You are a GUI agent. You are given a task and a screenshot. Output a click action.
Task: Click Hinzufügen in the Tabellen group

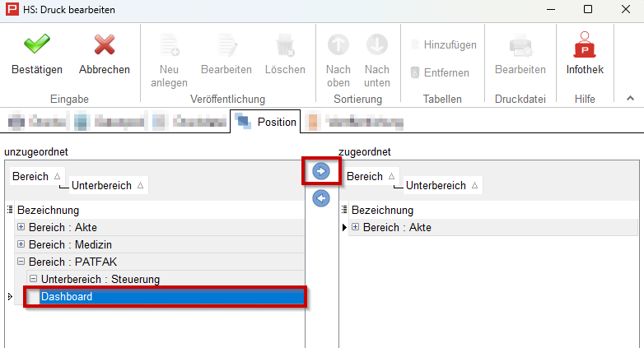pos(443,44)
